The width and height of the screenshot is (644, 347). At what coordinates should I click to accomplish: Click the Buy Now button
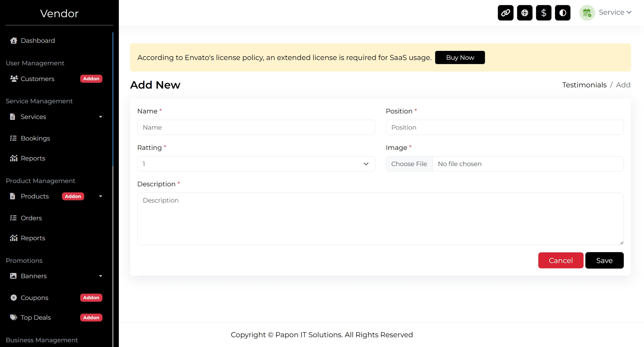pos(460,58)
